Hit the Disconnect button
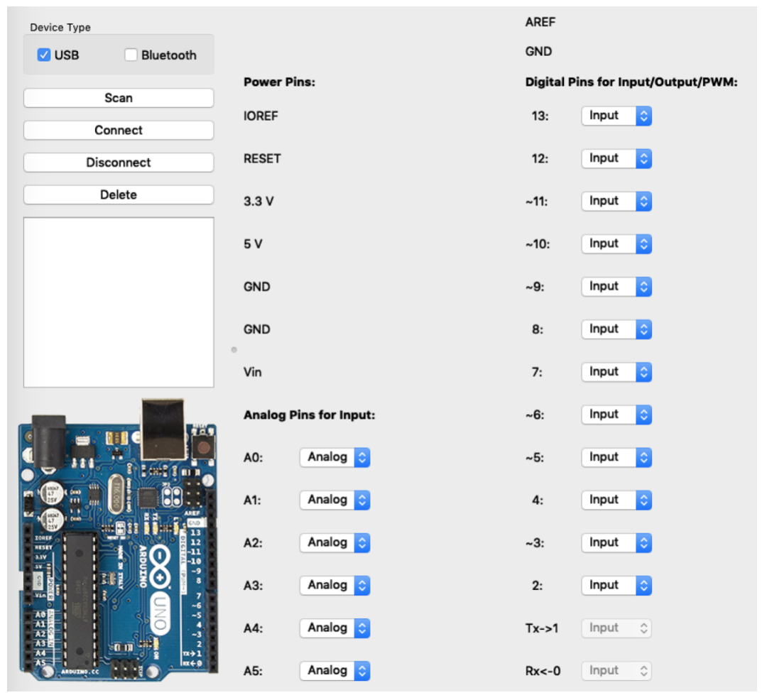The image size is (767, 700). pos(119,163)
